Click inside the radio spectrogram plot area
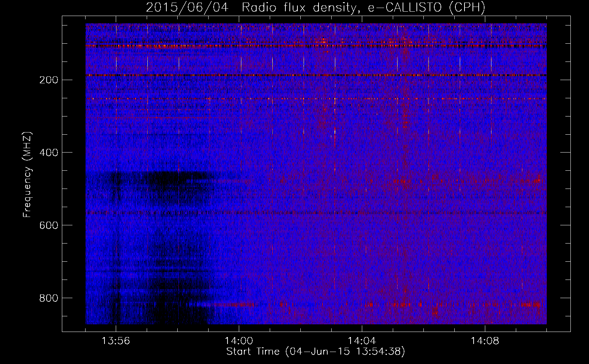The image size is (589, 364). tap(316, 174)
